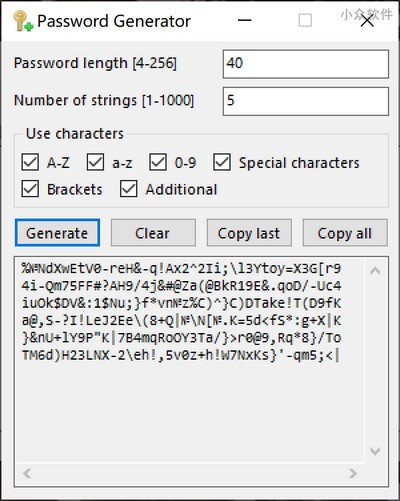Focus the Number of strings field

(306, 101)
